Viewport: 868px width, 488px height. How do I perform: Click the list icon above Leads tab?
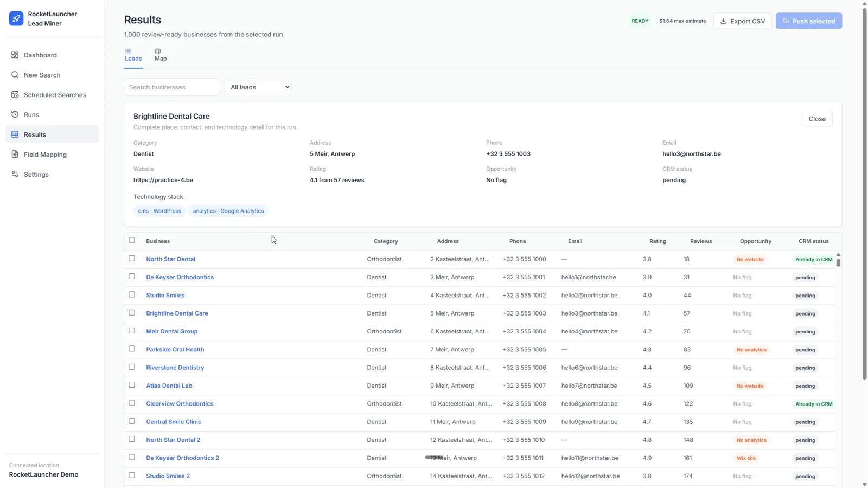coord(128,51)
